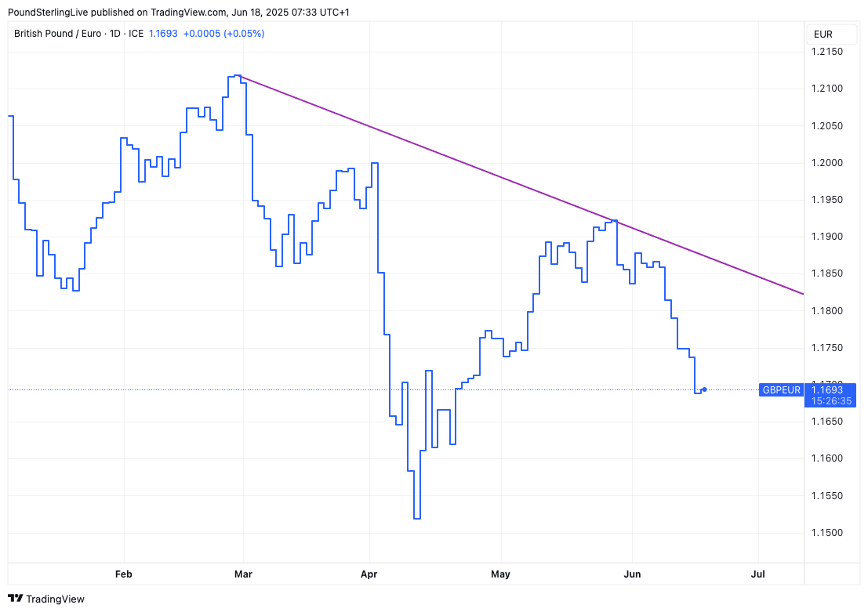Click the TradingView wordmark text
This screenshot has width=868, height=612.
[55, 599]
